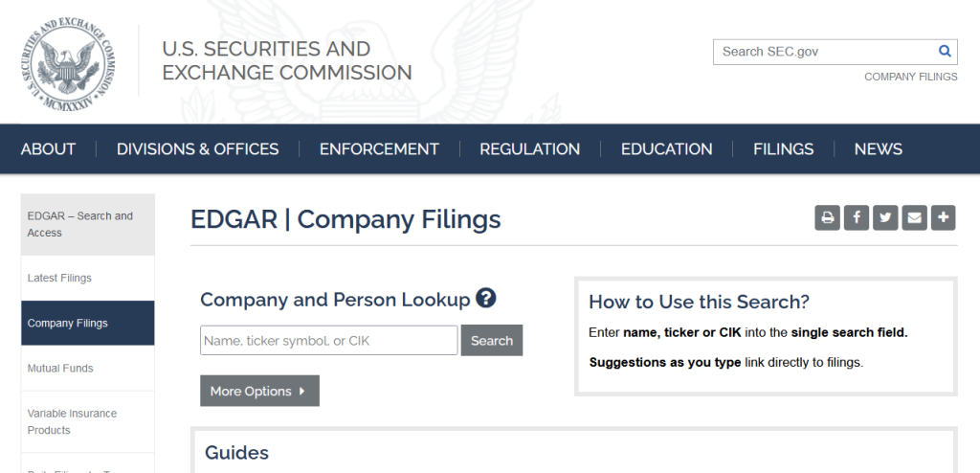Click the Company and Person Lookup heading
The height and width of the screenshot is (473, 980).
tap(335, 299)
